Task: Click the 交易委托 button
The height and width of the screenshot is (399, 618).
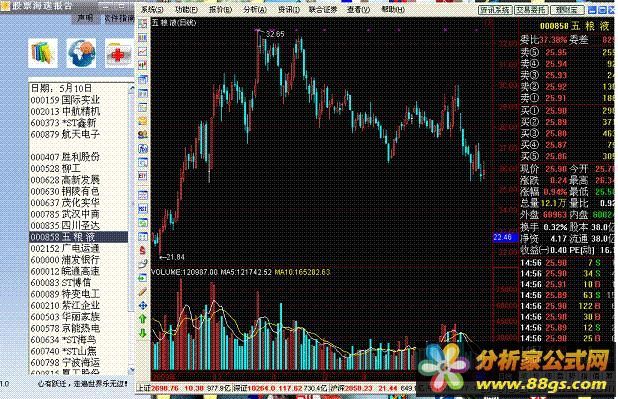Action: [531, 10]
